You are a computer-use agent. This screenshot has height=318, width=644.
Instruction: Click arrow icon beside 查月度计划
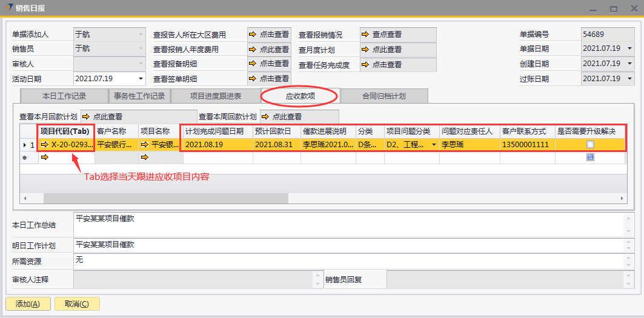[x=365, y=50]
